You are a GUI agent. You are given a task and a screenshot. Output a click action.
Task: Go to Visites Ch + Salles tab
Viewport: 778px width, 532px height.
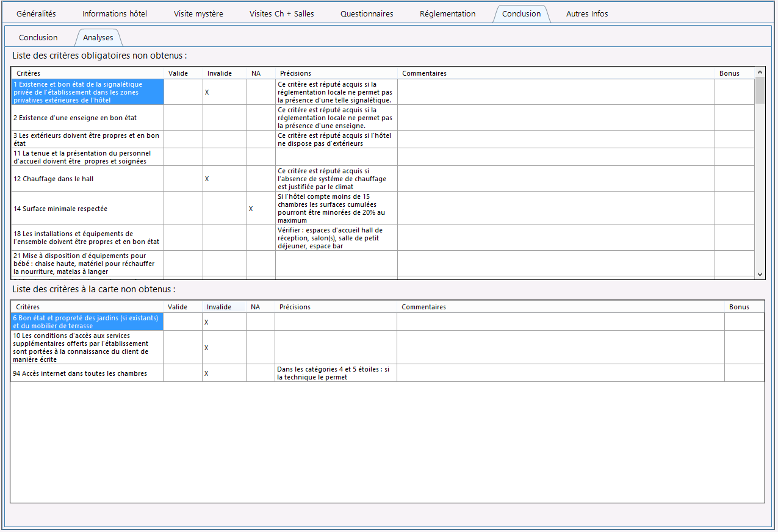click(x=282, y=13)
